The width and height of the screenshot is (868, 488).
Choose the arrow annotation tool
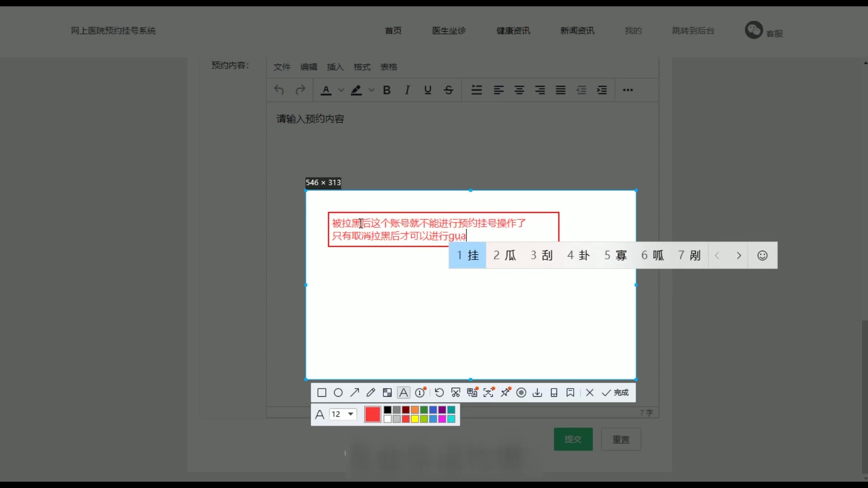(354, 393)
